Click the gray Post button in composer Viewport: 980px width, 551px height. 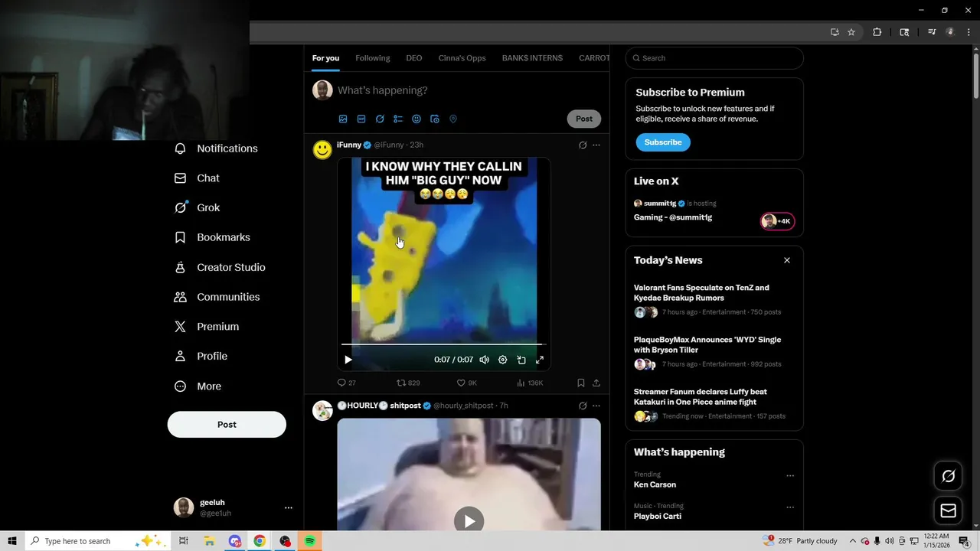[x=584, y=119]
